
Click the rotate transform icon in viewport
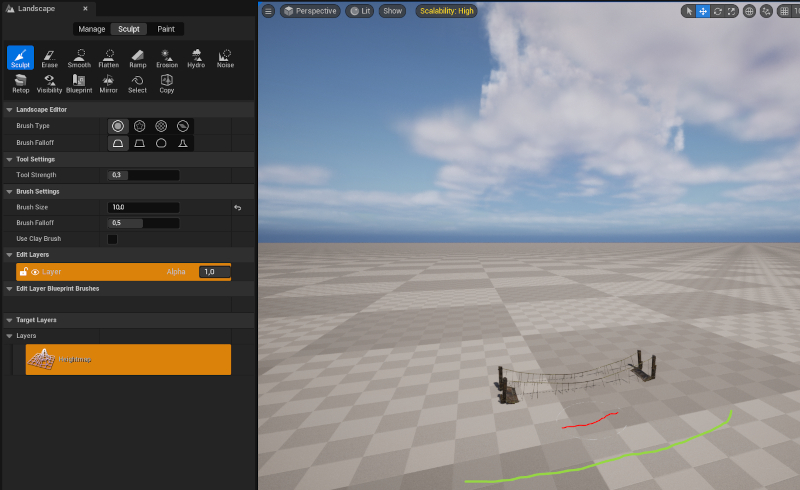tap(717, 11)
